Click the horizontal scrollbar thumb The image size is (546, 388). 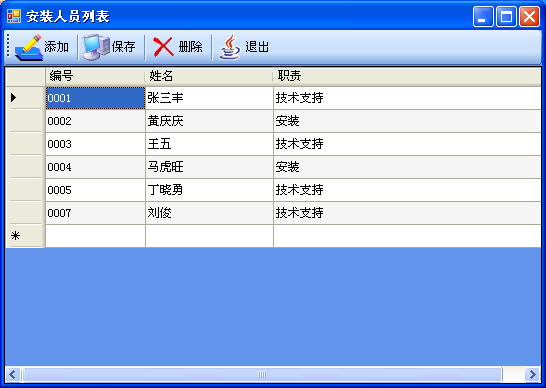coord(262,375)
